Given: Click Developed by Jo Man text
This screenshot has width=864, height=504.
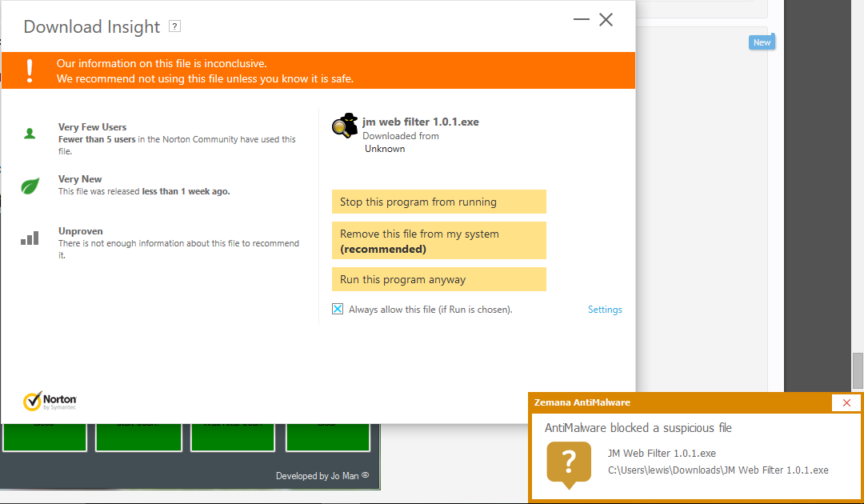Looking at the screenshot, I should 318,475.
